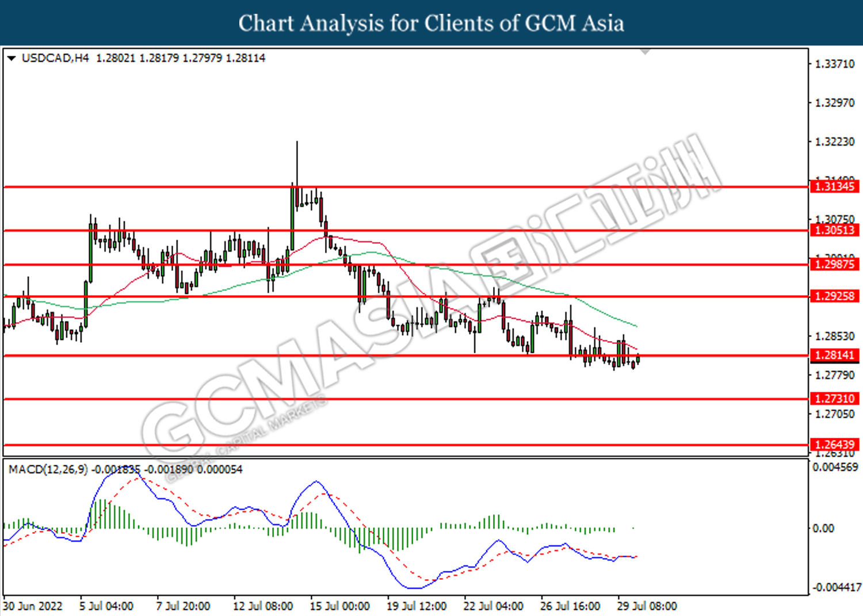Screen dimensions: 863x616
Task: Click the 1.27790 price axis value
Action: [835, 375]
